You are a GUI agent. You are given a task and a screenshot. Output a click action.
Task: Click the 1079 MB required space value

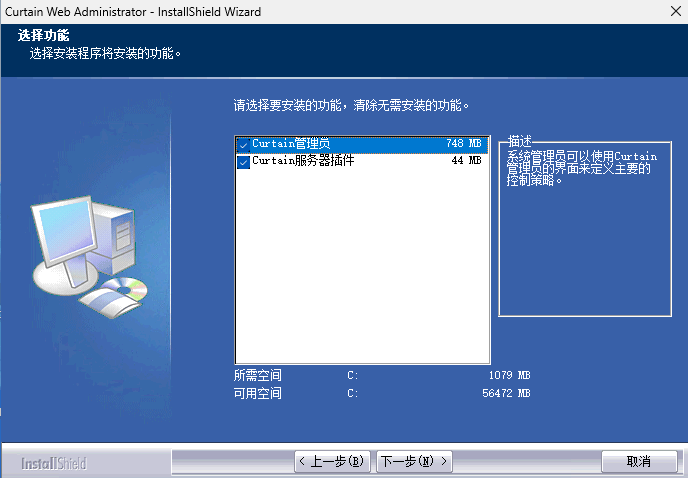(509, 375)
